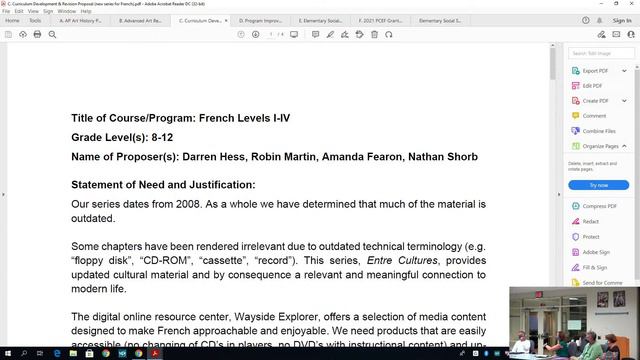Click the page number input field

(x=270, y=35)
